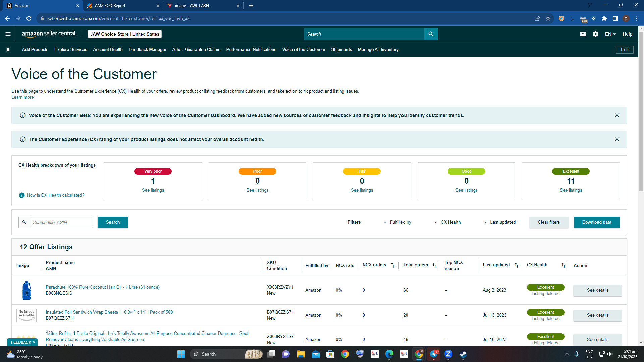Go to Feedback Manager
Image resolution: width=644 pixels, height=362 pixels.
(x=147, y=50)
